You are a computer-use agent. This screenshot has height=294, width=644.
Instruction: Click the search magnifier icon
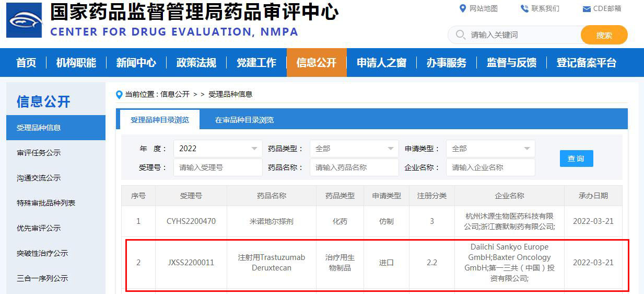point(460,35)
